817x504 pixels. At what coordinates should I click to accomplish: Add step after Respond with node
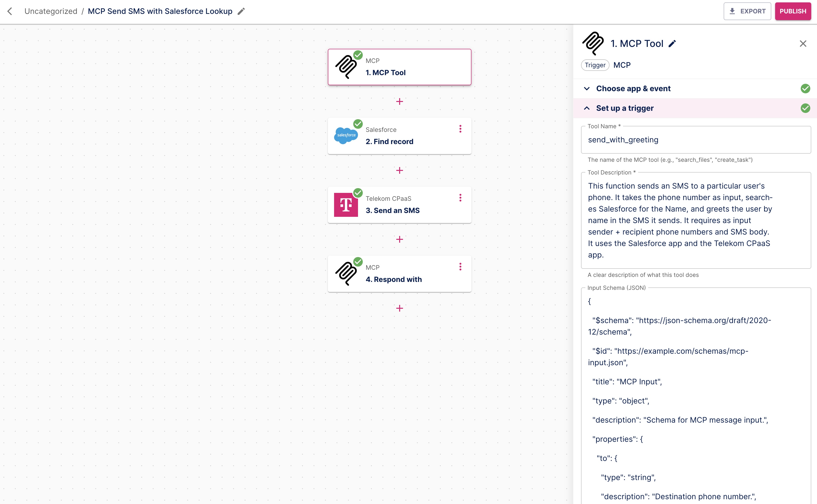click(x=399, y=308)
